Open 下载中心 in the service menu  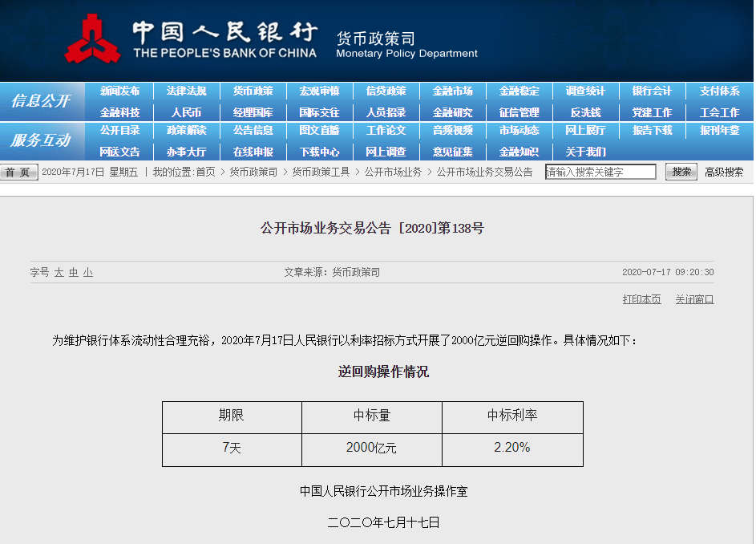(x=319, y=152)
